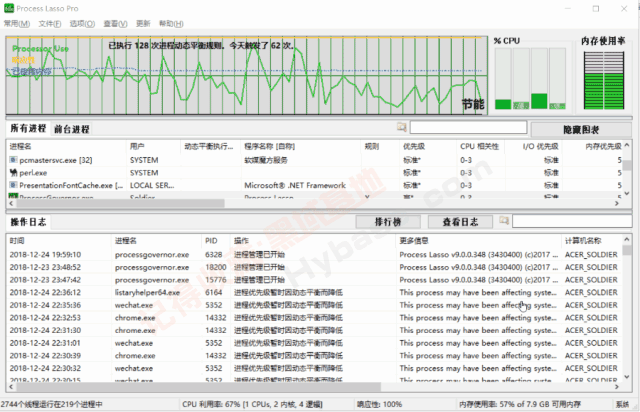Viewport: 640px width, 412px height.
Task: Click the 更多信息 column header
Action: (479, 241)
